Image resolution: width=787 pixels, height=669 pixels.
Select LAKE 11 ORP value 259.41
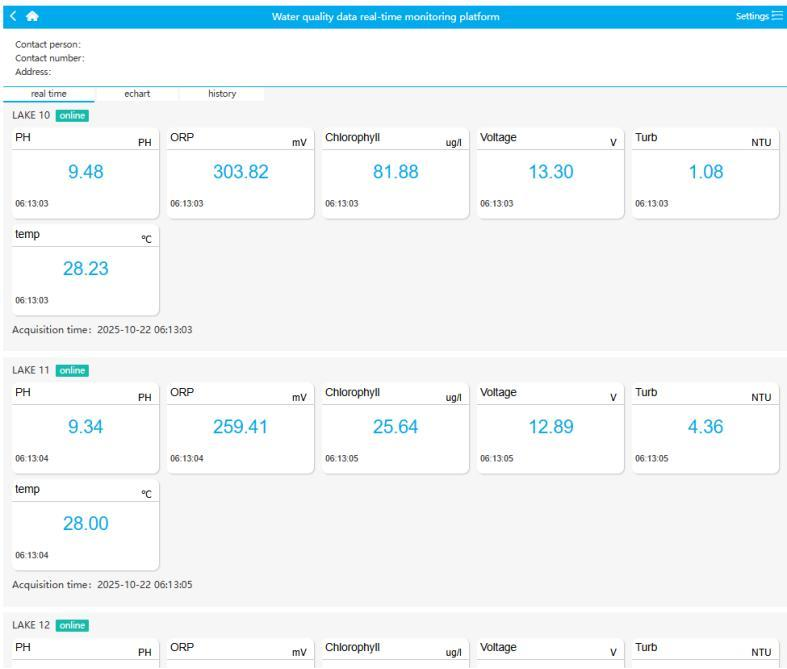tap(241, 427)
